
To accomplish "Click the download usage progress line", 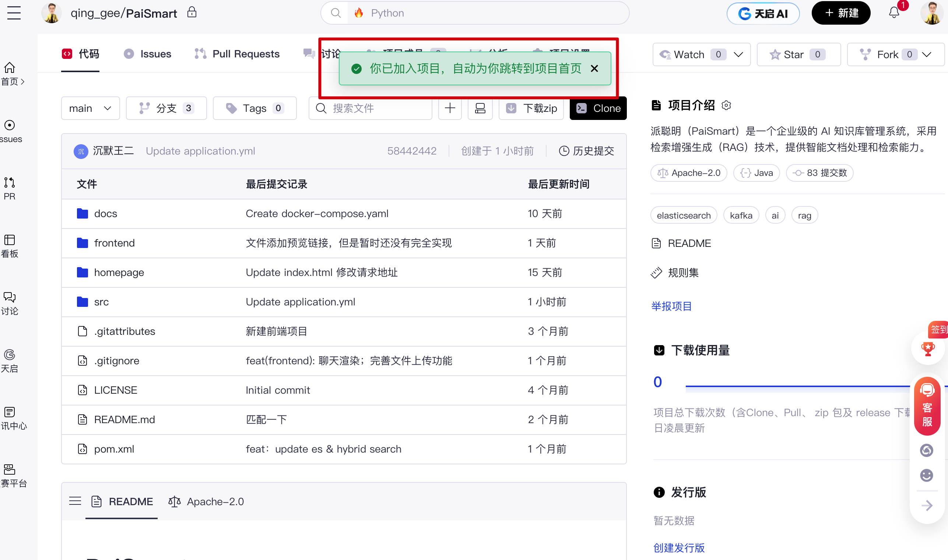I will [x=797, y=386].
